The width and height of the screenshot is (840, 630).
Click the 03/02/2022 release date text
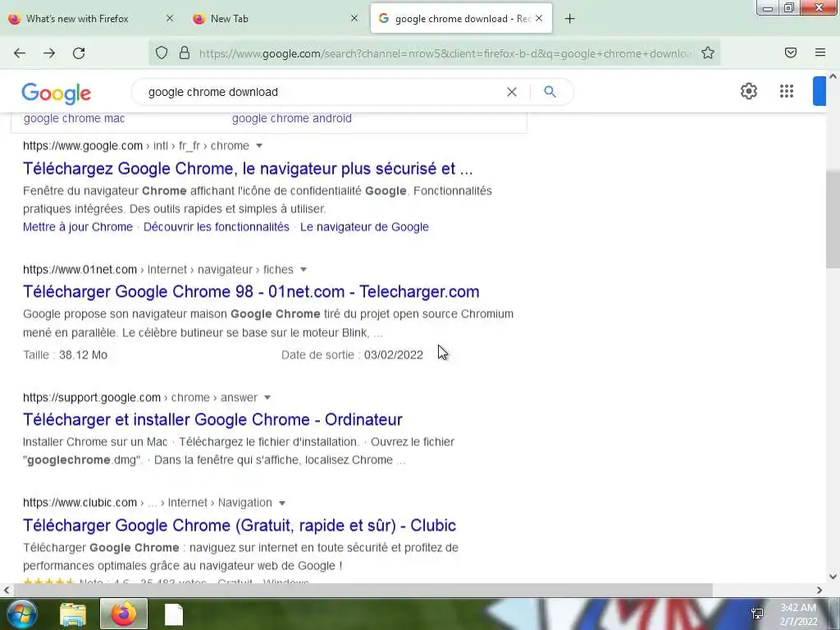[x=393, y=355]
